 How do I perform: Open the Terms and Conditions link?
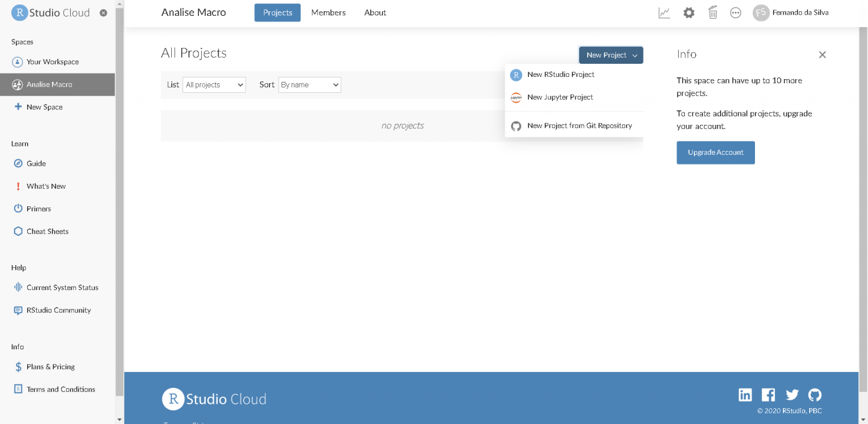60,389
